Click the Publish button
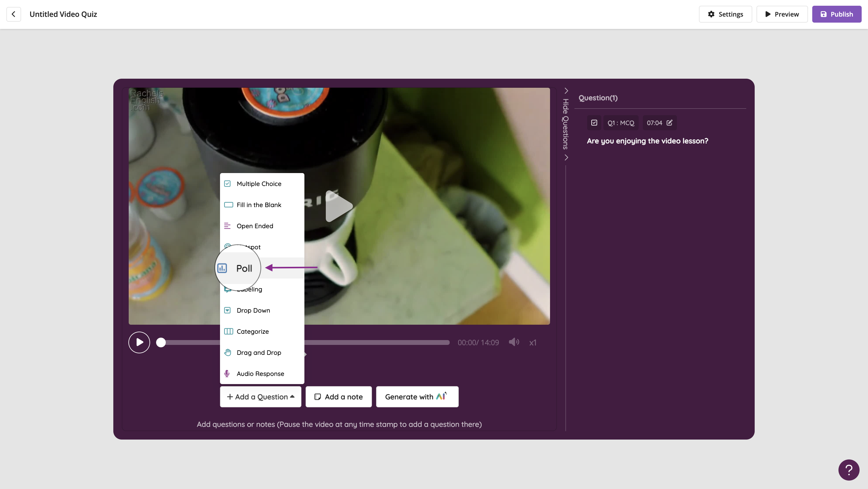868x489 pixels. 836,14
